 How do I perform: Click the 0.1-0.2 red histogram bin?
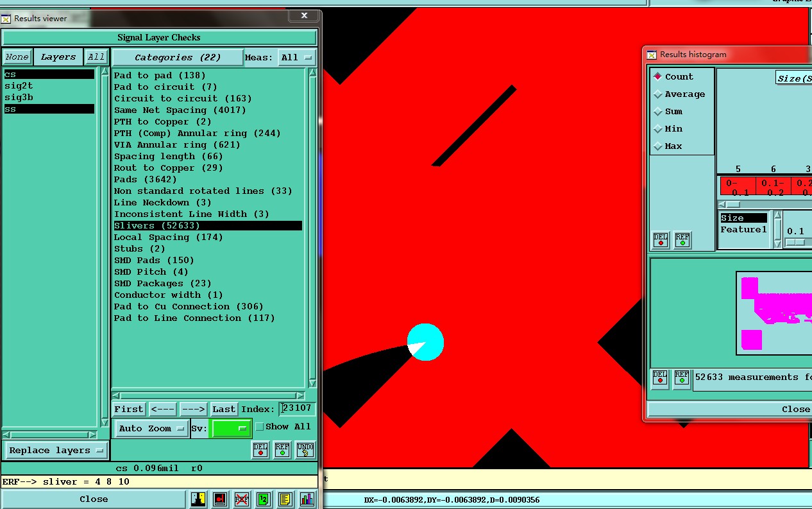[x=773, y=187]
